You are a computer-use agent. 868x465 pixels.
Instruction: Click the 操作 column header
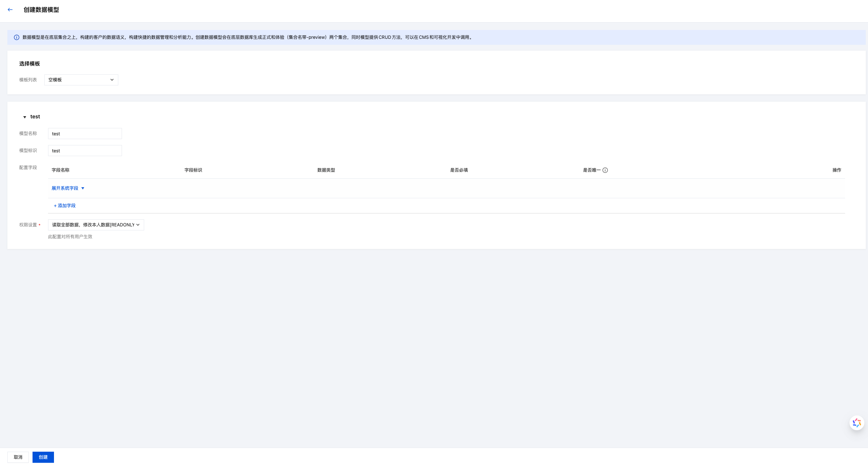(837, 170)
